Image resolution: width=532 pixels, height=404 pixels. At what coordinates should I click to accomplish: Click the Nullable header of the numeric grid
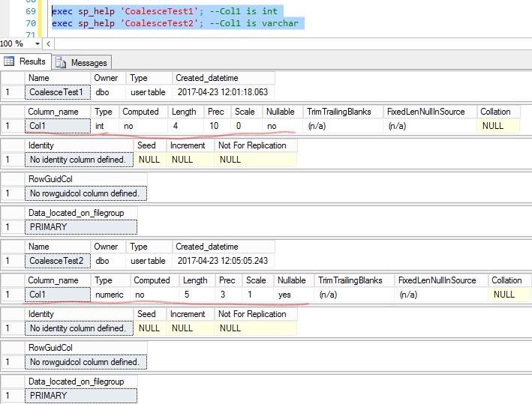(294, 280)
